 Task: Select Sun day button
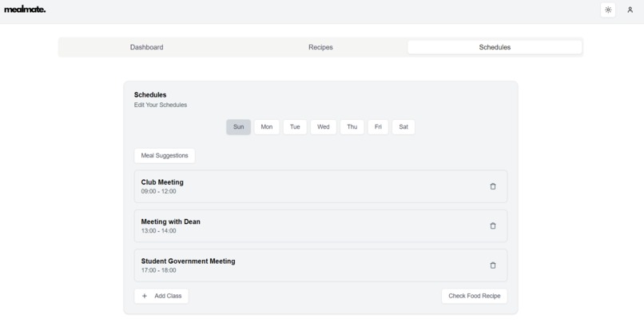239,127
